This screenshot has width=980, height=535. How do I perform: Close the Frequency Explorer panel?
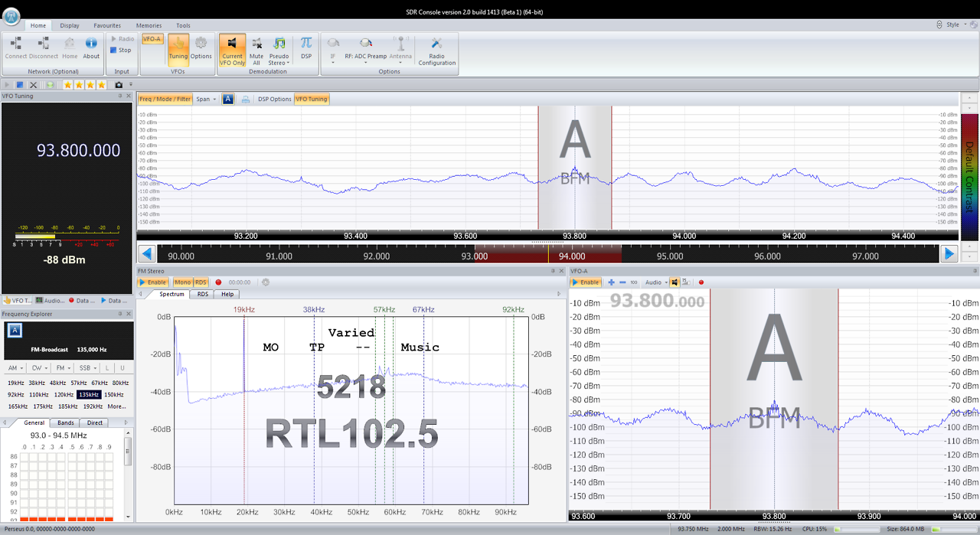[x=129, y=314]
